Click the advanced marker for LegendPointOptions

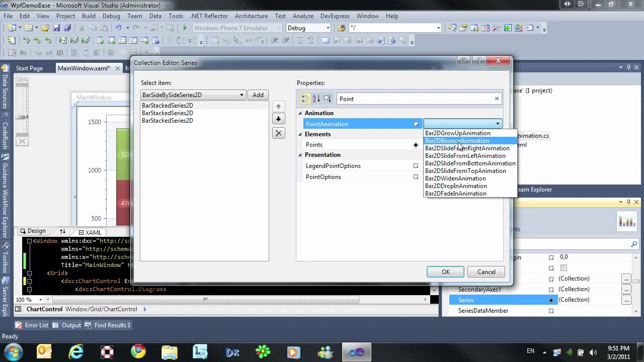(416, 166)
